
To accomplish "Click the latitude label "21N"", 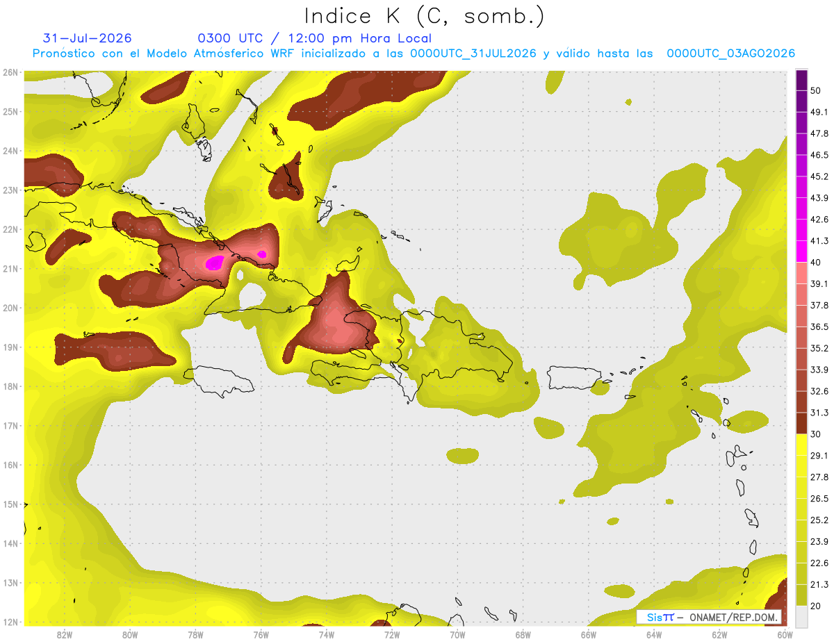I will [x=10, y=269].
